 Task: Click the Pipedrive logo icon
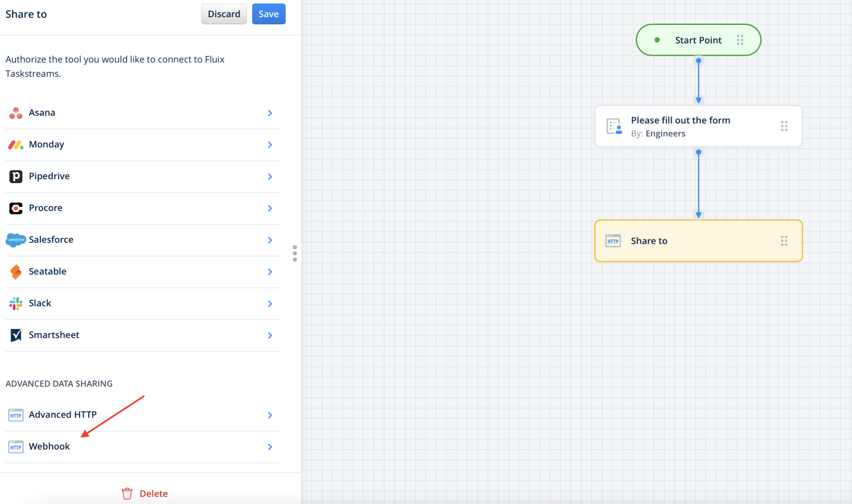16,176
